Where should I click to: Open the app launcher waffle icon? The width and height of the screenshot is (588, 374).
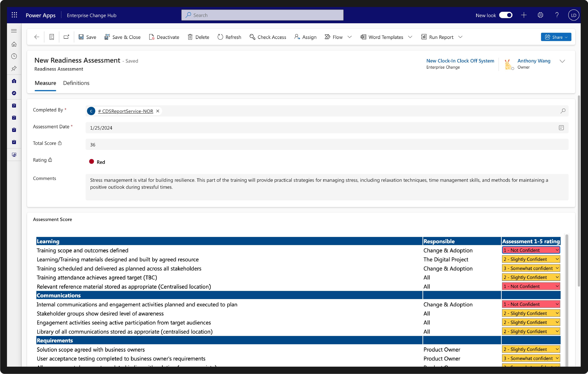[x=14, y=15]
